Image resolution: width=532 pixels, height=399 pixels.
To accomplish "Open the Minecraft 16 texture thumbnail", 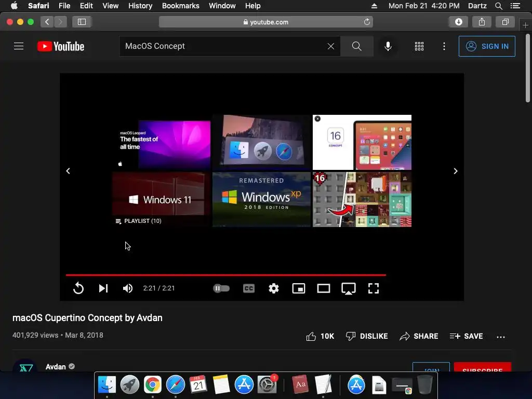I will point(362,199).
